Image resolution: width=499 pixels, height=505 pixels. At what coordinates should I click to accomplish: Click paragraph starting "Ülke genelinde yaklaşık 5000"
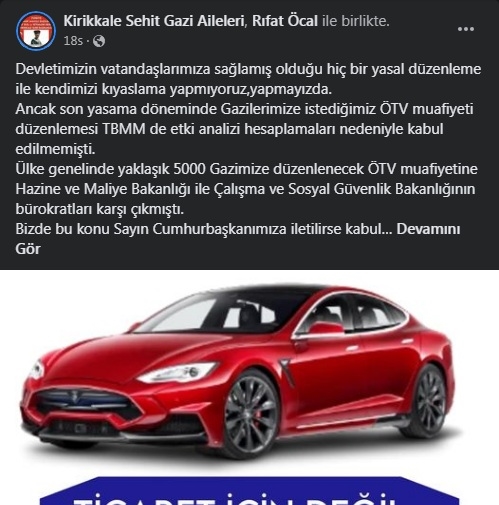pyautogui.click(x=246, y=189)
